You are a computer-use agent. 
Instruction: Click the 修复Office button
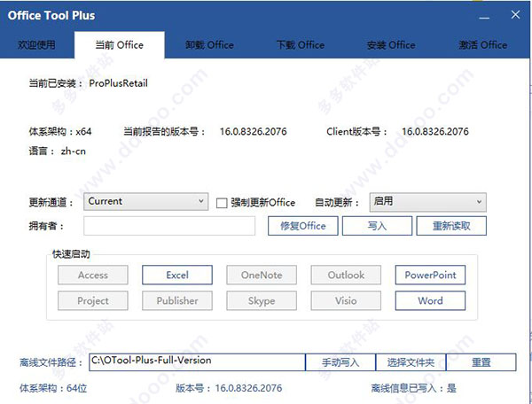point(303,226)
